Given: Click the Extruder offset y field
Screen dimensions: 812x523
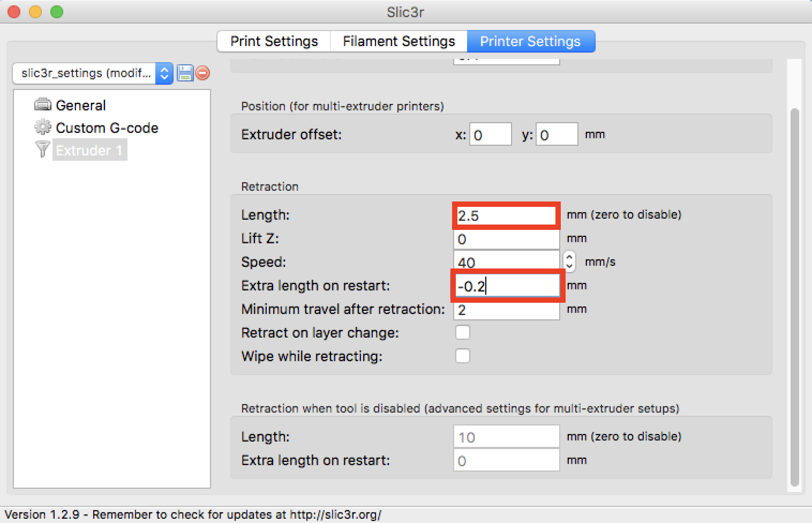Looking at the screenshot, I should [557, 135].
